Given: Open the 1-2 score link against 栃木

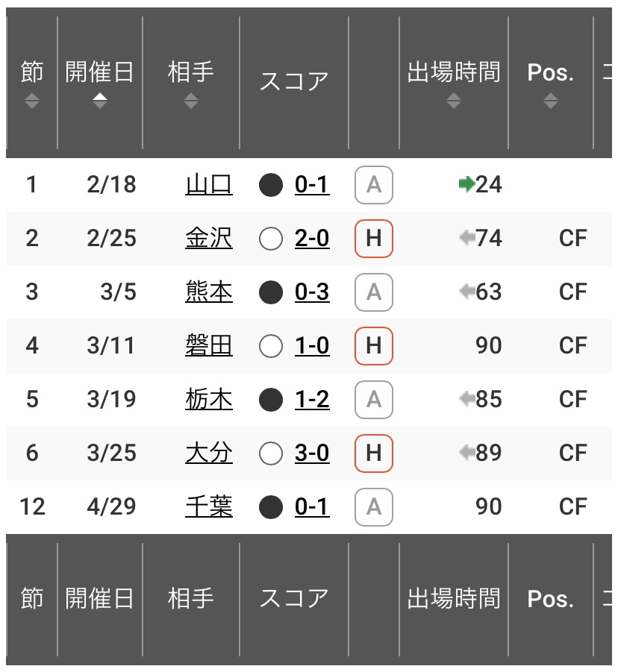Looking at the screenshot, I should (312, 400).
